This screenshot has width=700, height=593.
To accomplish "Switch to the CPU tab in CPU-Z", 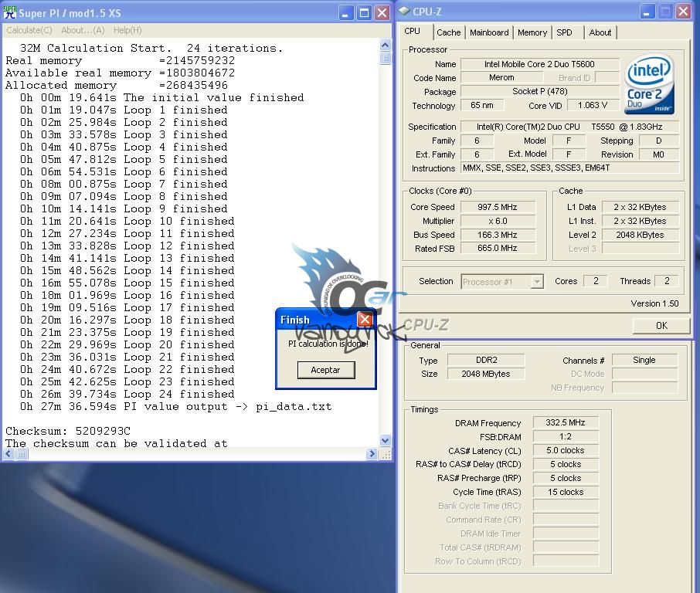I will click(x=412, y=31).
